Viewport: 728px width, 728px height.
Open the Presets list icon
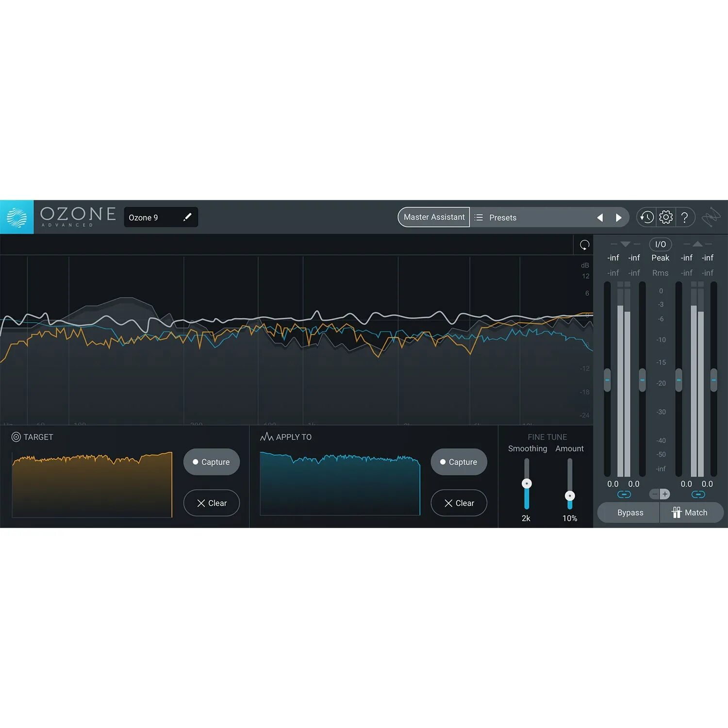[x=479, y=217]
